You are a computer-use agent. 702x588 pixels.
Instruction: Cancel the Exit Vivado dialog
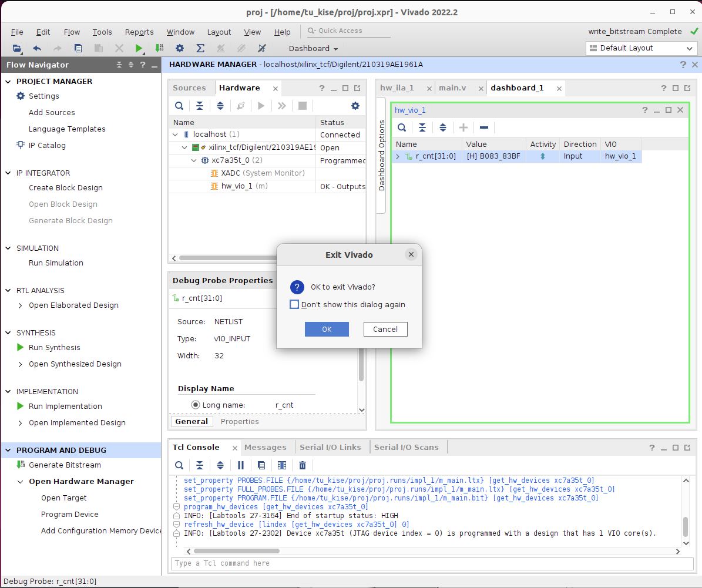[385, 330]
